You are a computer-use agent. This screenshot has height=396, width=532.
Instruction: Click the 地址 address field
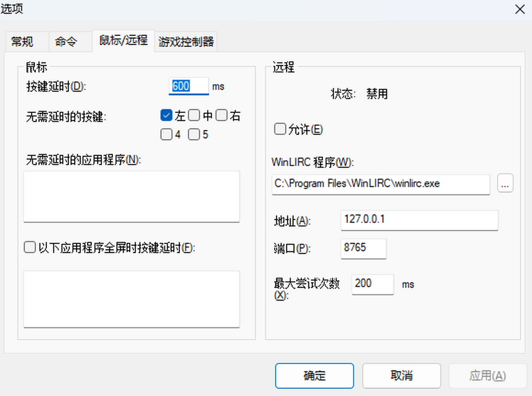click(x=419, y=220)
